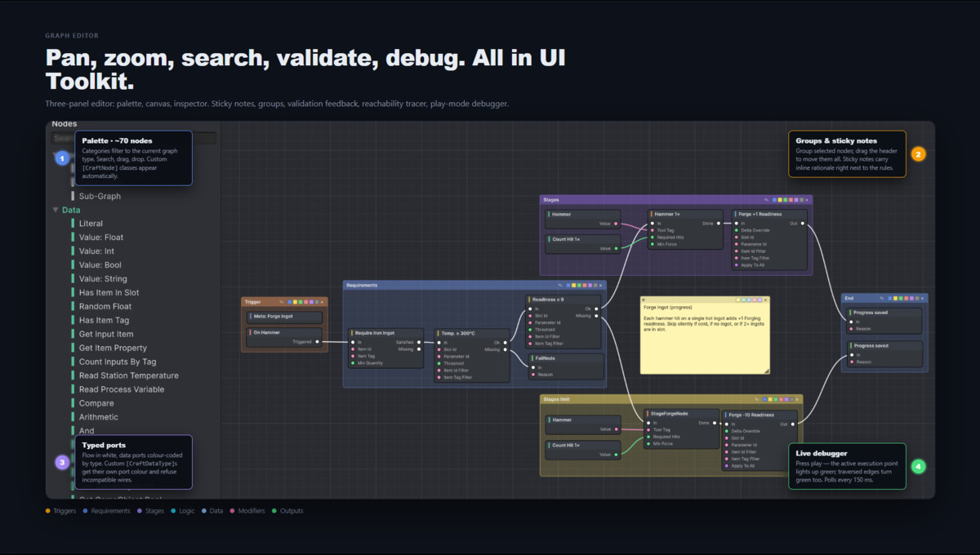
Task: Delete the Trigger group with X icon
Action: point(322,302)
